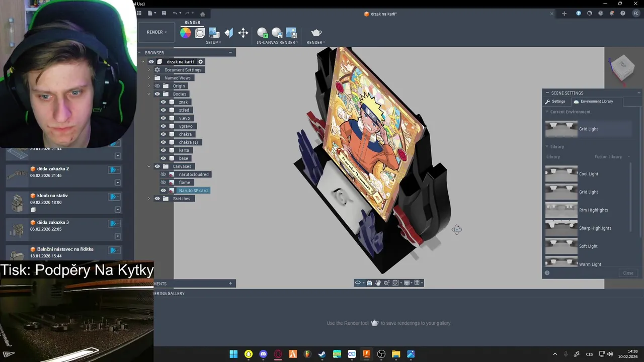Open the RENDER workspace dropdown
This screenshot has height=362, width=644.
click(x=156, y=32)
